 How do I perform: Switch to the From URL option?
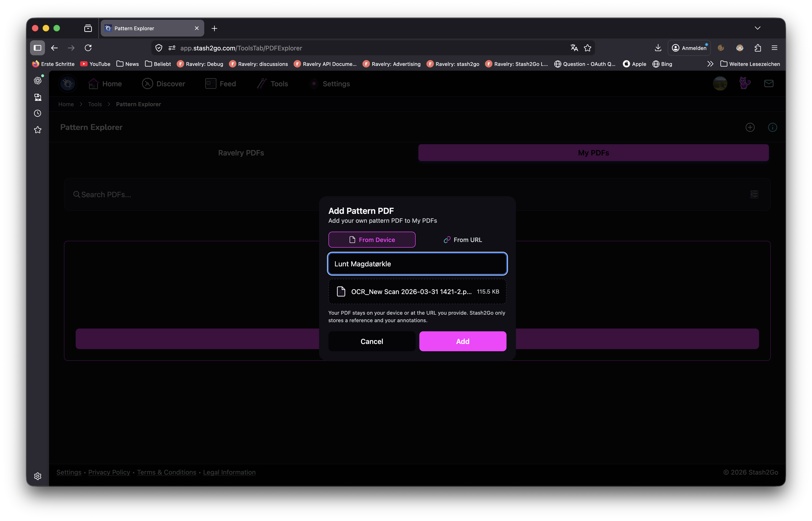tap(462, 240)
